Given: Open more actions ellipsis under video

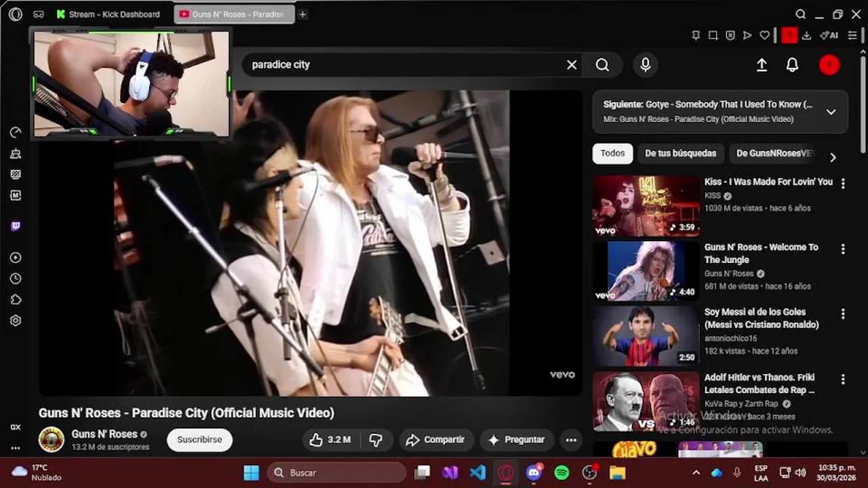Looking at the screenshot, I should 571,440.
